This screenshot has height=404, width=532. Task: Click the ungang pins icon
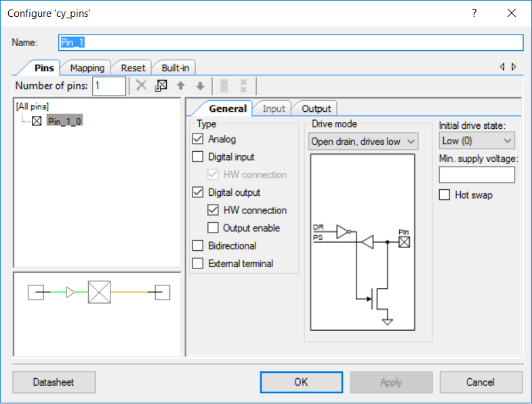[x=243, y=85]
